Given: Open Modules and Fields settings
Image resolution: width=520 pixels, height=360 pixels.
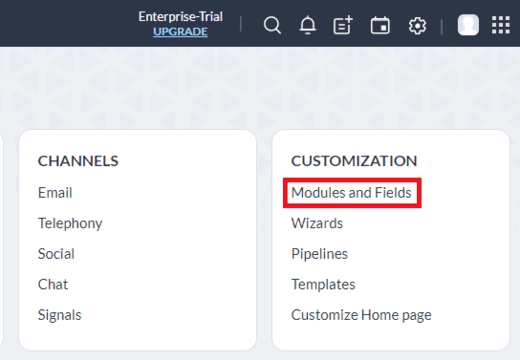Looking at the screenshot, I should pyautogui.click(x=351, y=193).
